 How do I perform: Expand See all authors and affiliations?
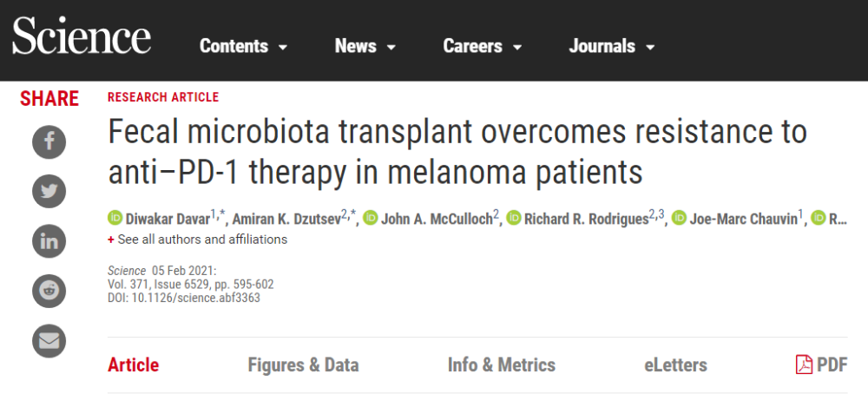tap(201, 239)
